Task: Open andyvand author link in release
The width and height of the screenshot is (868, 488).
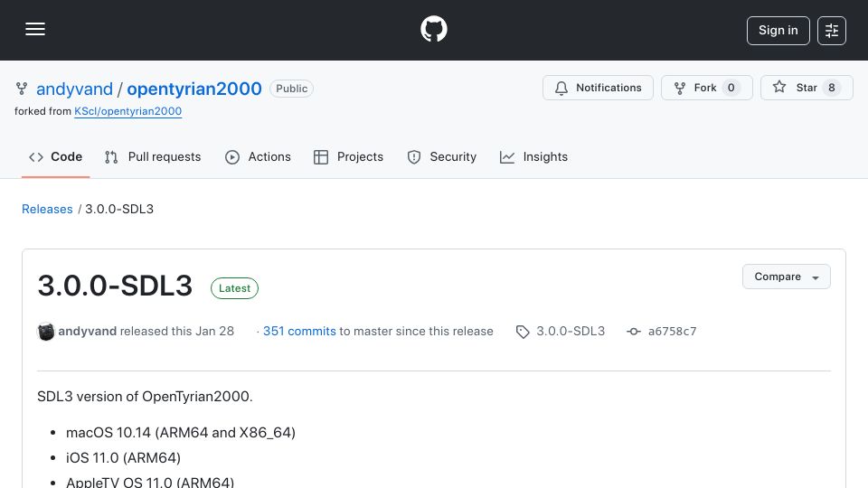Action: pyautogui.click(x=88, y=332)
